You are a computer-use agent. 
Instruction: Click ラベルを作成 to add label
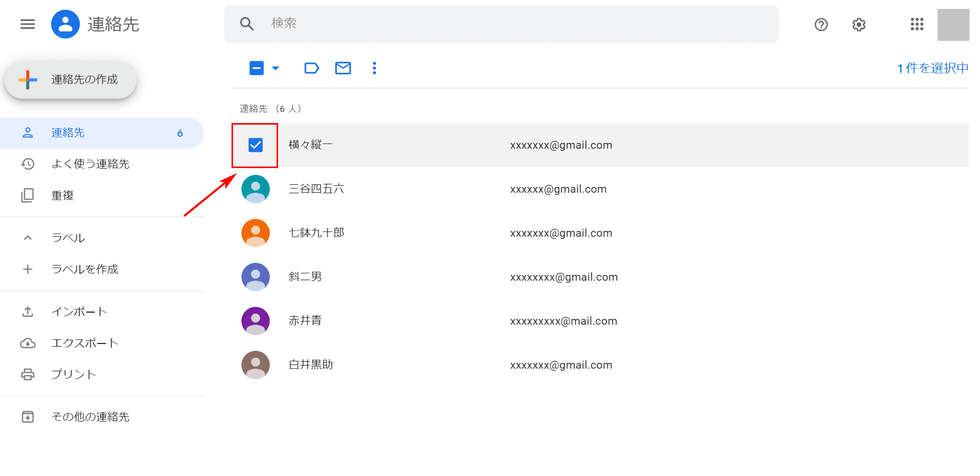(x=102, y=270)
